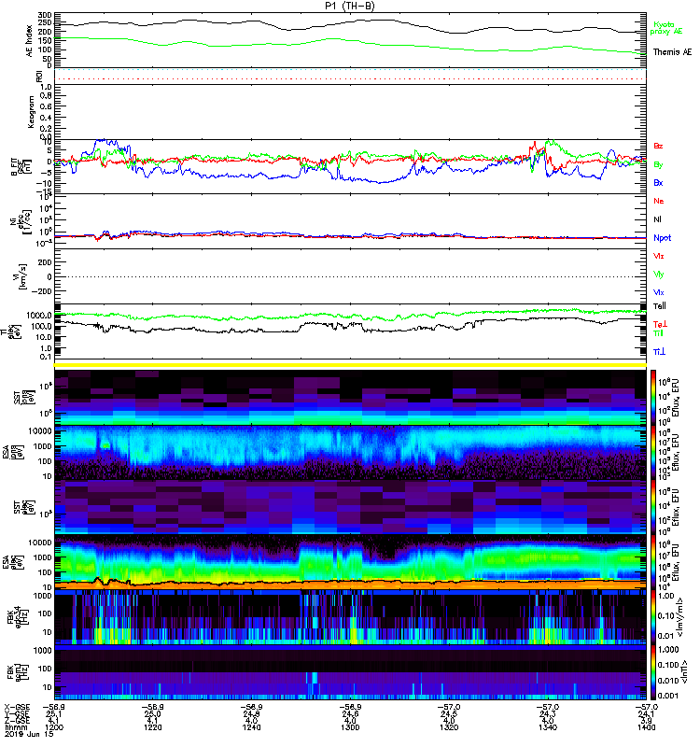
Task: Click the Y-GSE value 24.1
Action: pyautogui.click(x=646, y=713)
